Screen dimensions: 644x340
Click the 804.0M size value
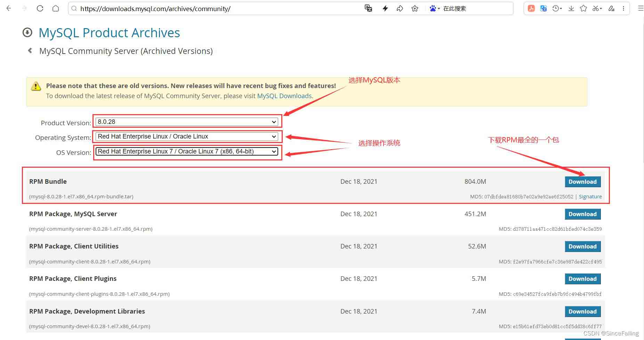point(475,181)
